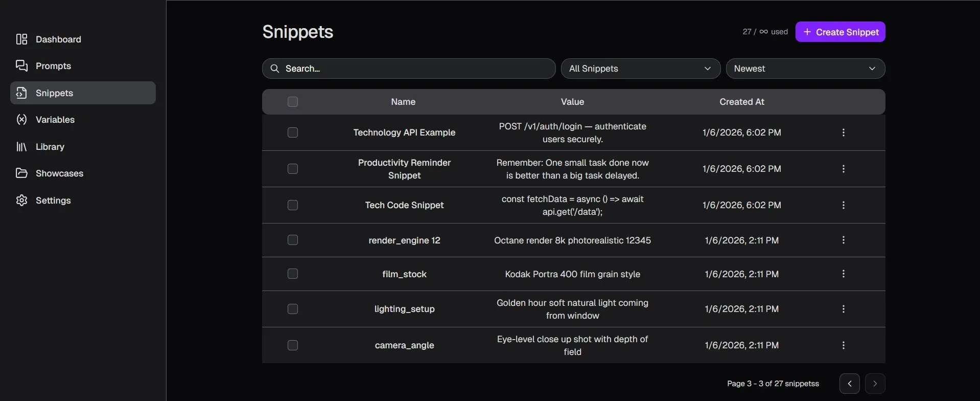Click the Settings gear icon

21,201
